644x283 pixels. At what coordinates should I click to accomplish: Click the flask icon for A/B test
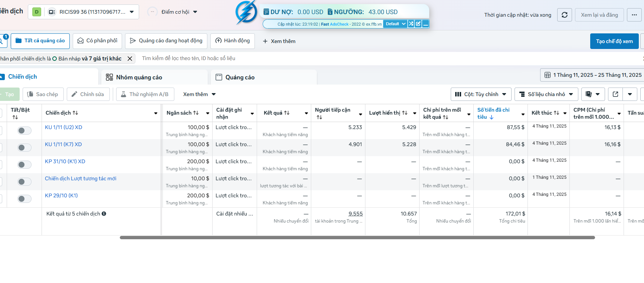pos(124,94)
